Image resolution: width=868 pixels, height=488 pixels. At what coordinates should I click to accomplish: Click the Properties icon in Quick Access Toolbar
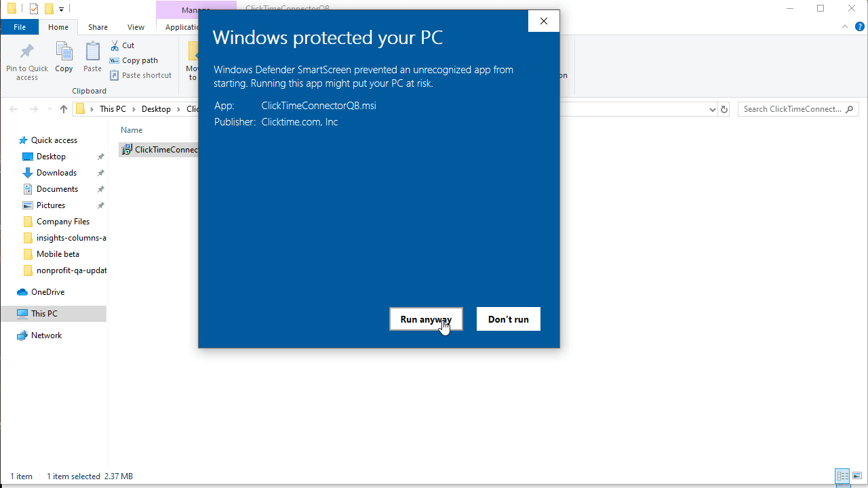[x=34, y=9]
